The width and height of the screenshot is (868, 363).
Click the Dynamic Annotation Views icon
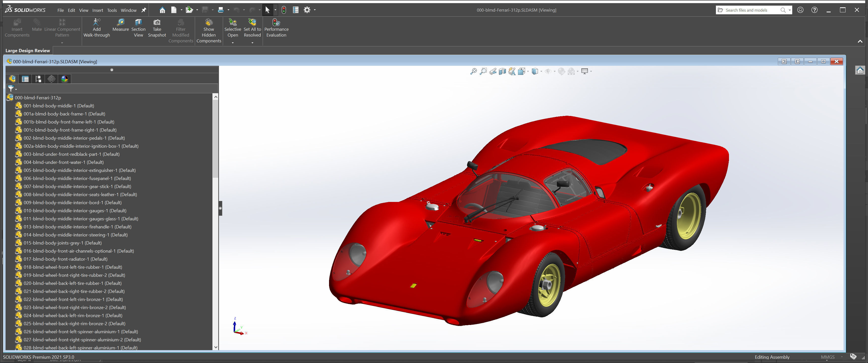[x=512, y=71]
